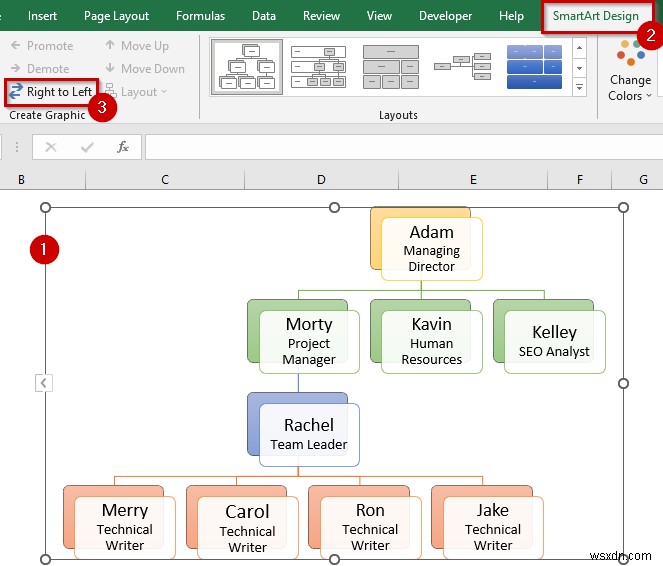Open the Layout dropdown
This screenshot has width=663, height=566.
[136, 92]
